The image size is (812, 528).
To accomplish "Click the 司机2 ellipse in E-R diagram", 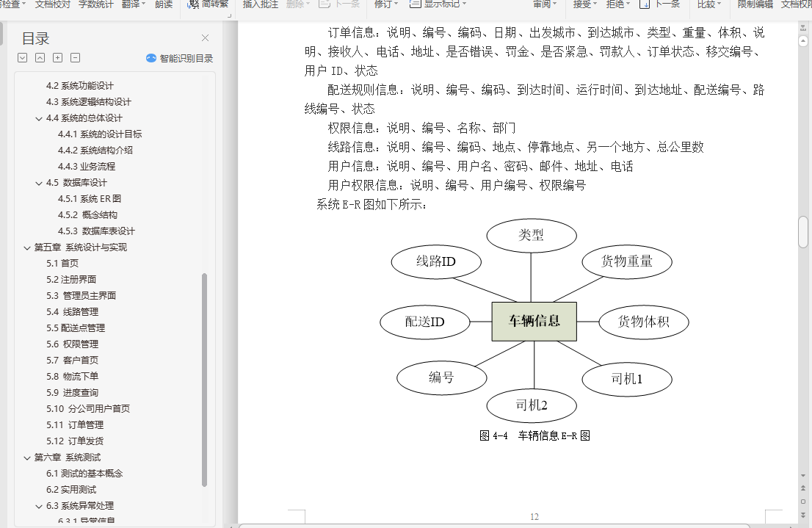I will point(532,405).
